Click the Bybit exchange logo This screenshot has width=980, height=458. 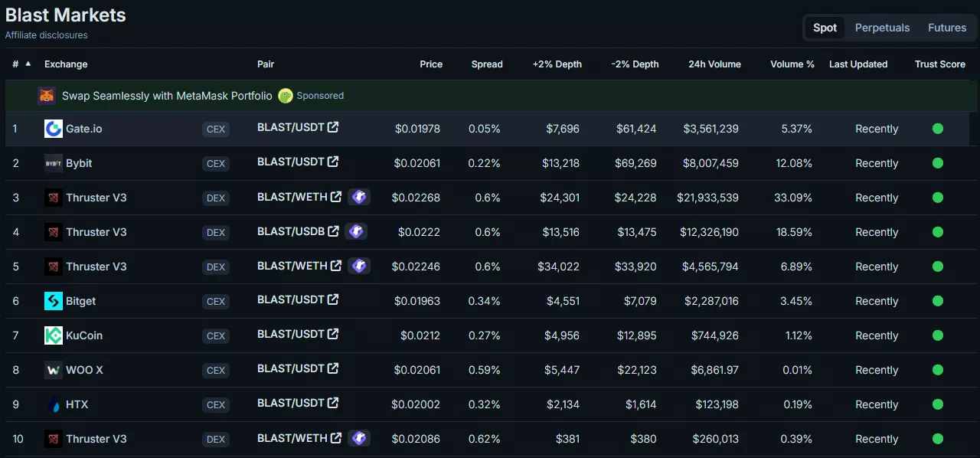52,162
